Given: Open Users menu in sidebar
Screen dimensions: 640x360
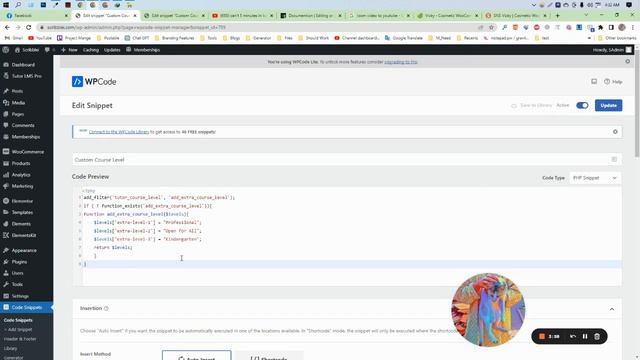Looking at the screenshot, I should click(17, 273).
